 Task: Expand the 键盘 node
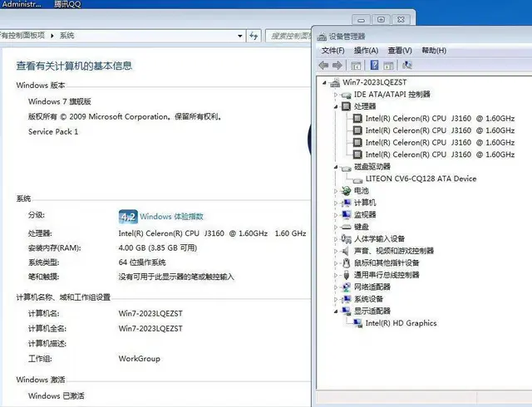[x=336, y=227]
